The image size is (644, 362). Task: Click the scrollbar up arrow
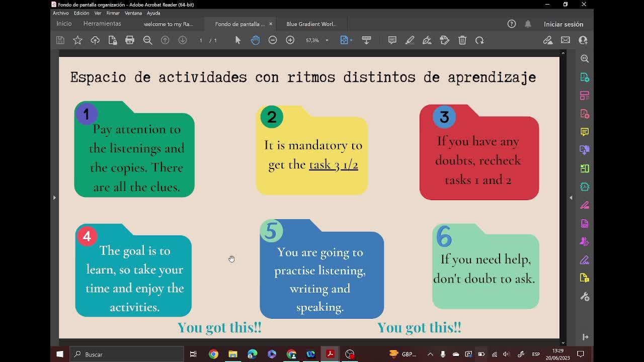pos(563,53)
